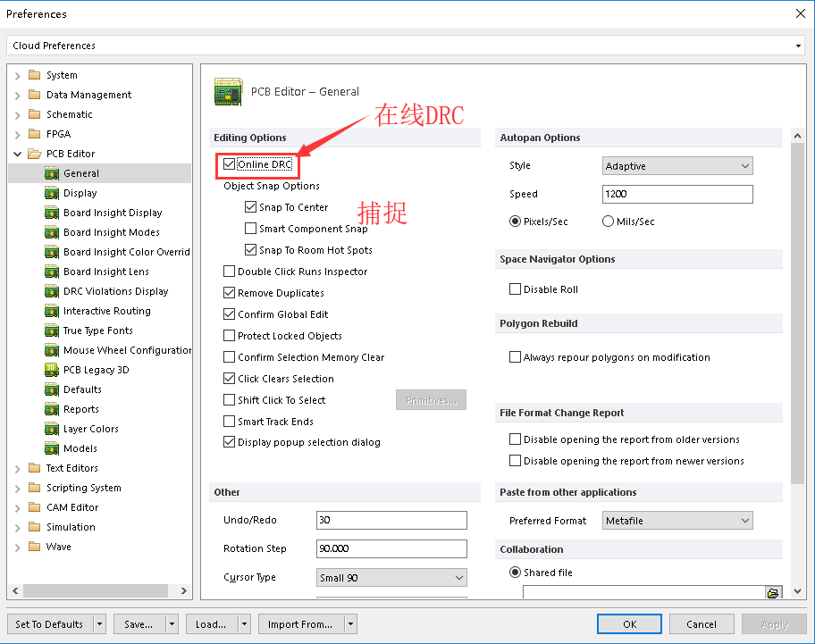Click the Save... button
This screenshot has width=815, height=644.
[x=139, y=623]
